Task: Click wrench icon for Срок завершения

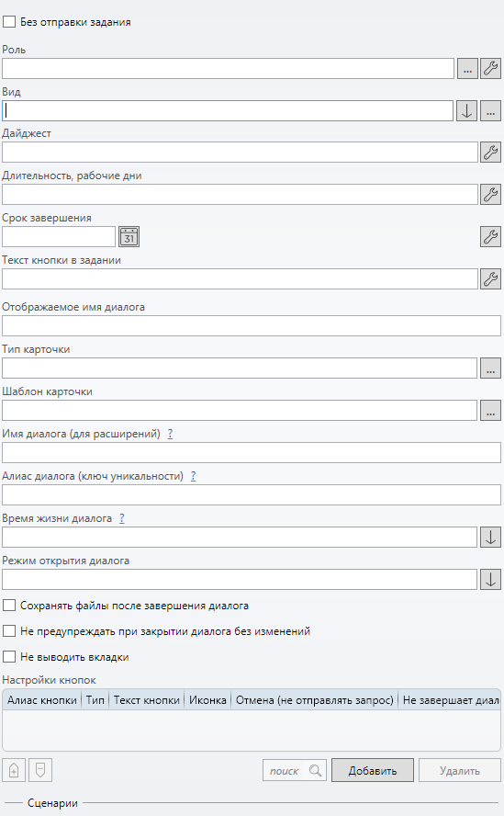Action: [490, 236]
